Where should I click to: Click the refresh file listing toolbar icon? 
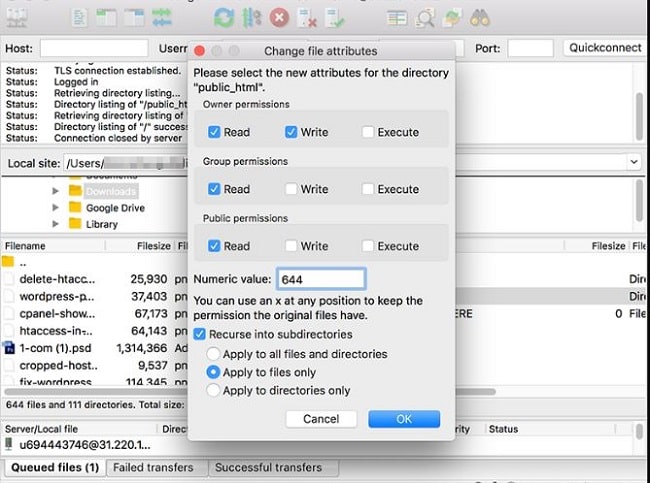tap(225, 16)
